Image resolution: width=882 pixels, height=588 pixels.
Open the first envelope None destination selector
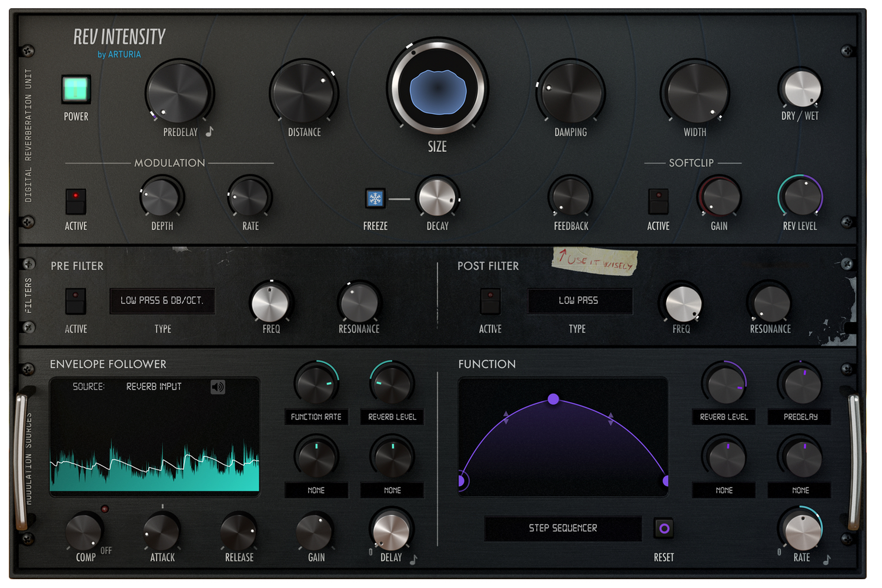pyautogui.click(x=316, y=490)
